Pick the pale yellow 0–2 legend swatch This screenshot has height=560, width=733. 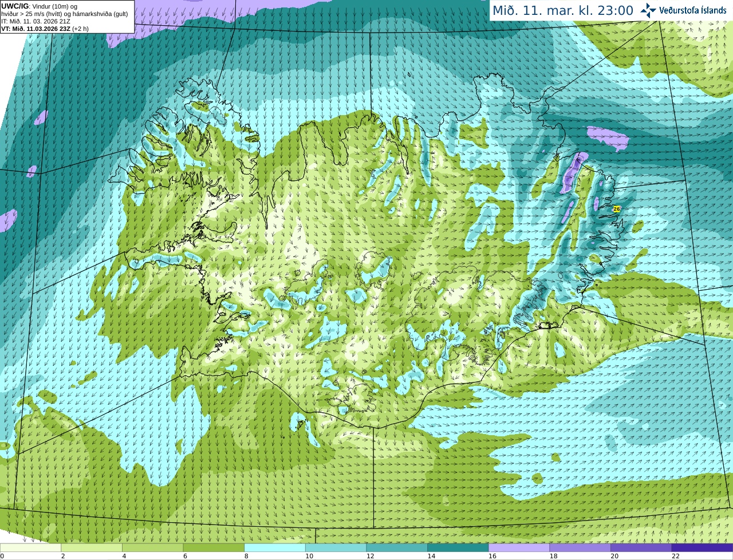point(30,547)
